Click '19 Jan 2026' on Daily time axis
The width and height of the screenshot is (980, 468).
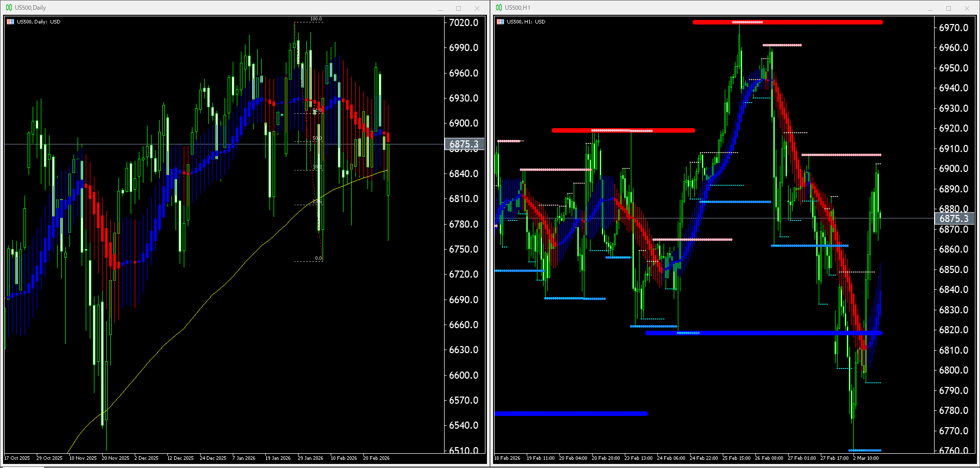pos(278,458)
